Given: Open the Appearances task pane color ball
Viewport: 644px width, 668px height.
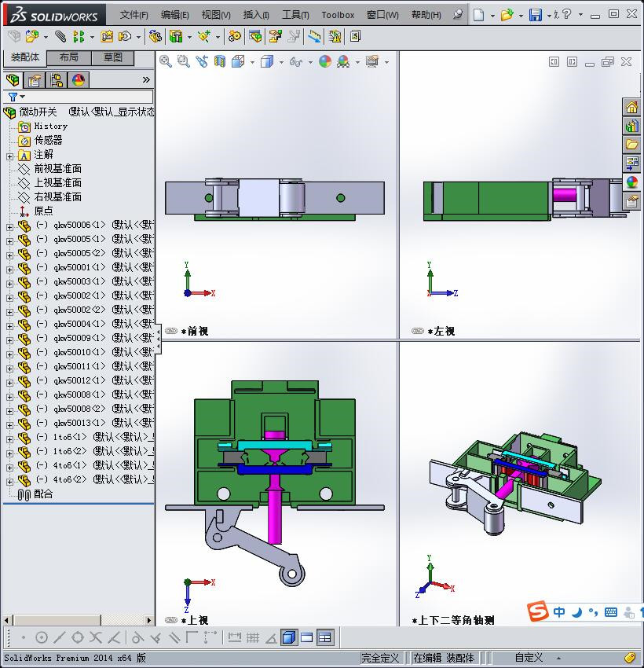Looking at the screenshot, I should pyautogui.click(x=631, y=182).
